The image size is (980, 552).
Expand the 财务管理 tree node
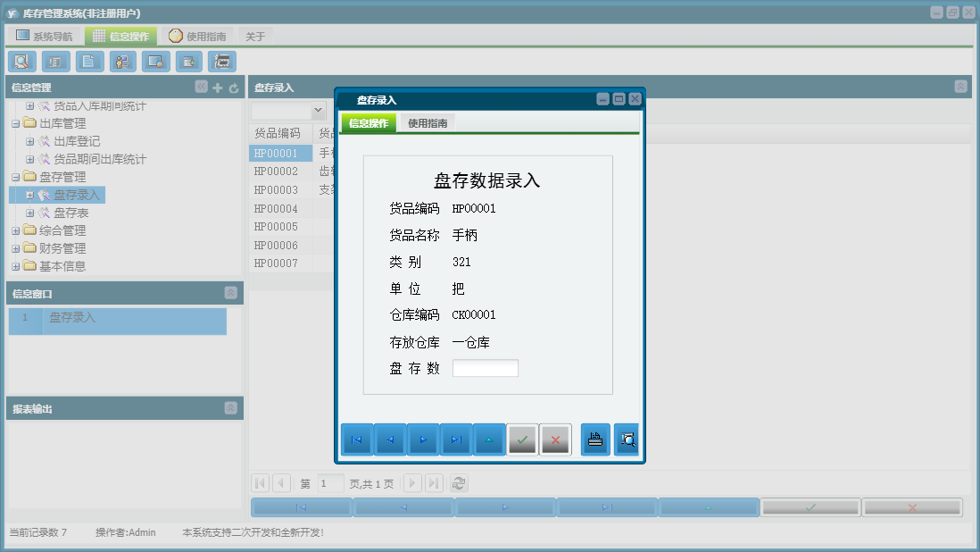coord(16,248)
